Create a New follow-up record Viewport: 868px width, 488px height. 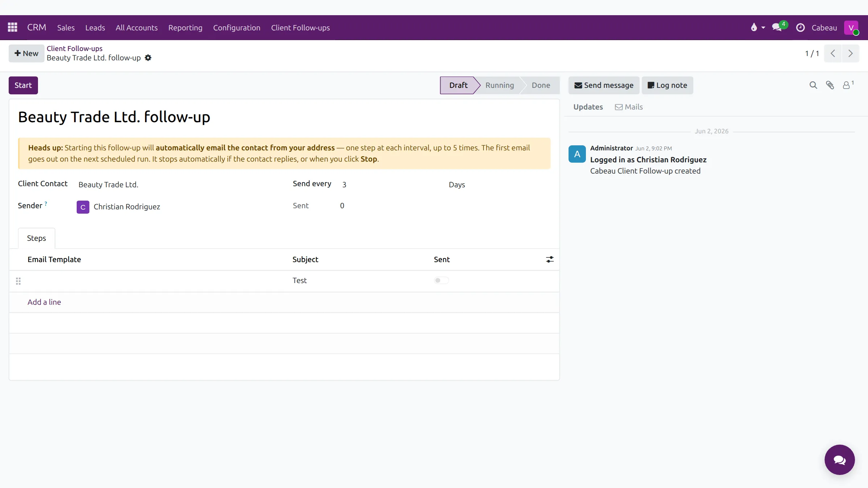click(26, 53)
